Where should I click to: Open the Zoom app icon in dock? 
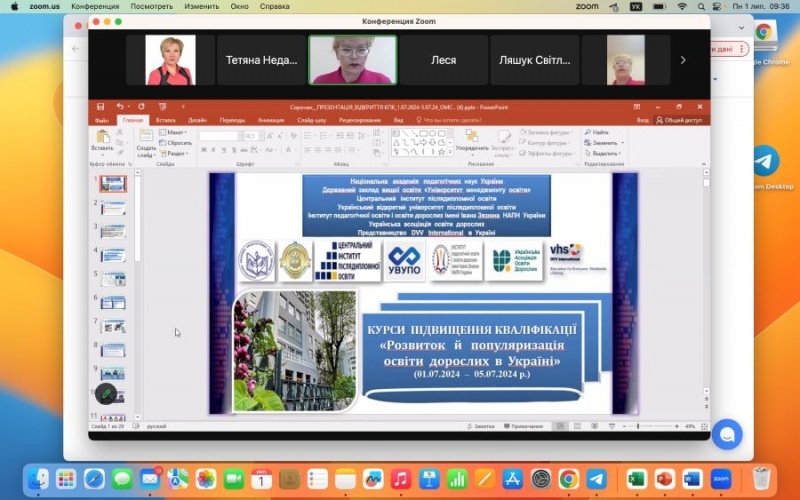[x=720, y=479]
